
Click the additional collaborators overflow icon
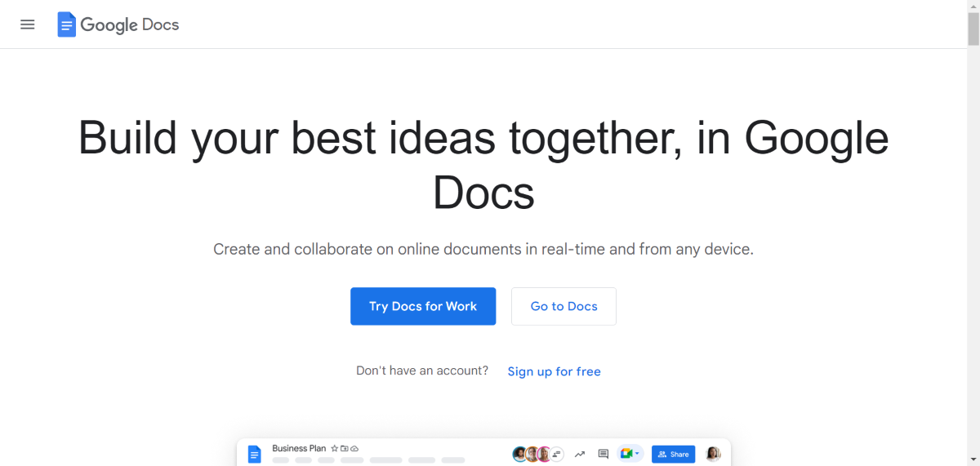point(557,454)
